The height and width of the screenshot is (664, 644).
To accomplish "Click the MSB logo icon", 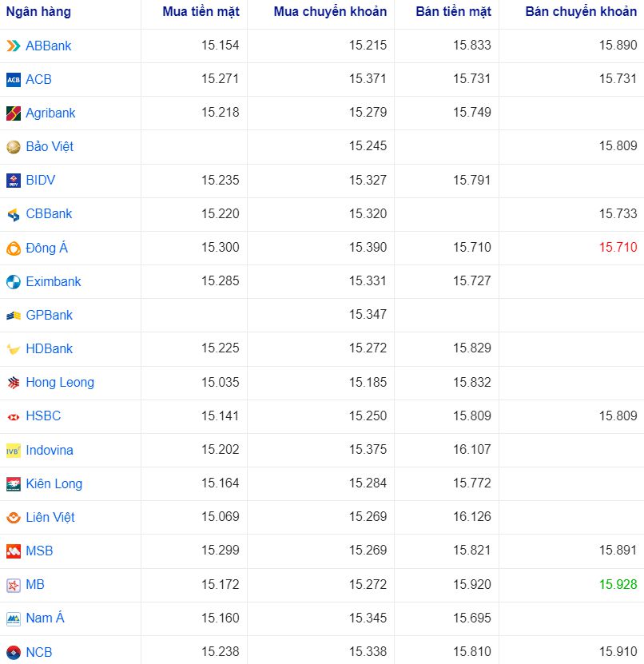I will [x=13, y=551].
